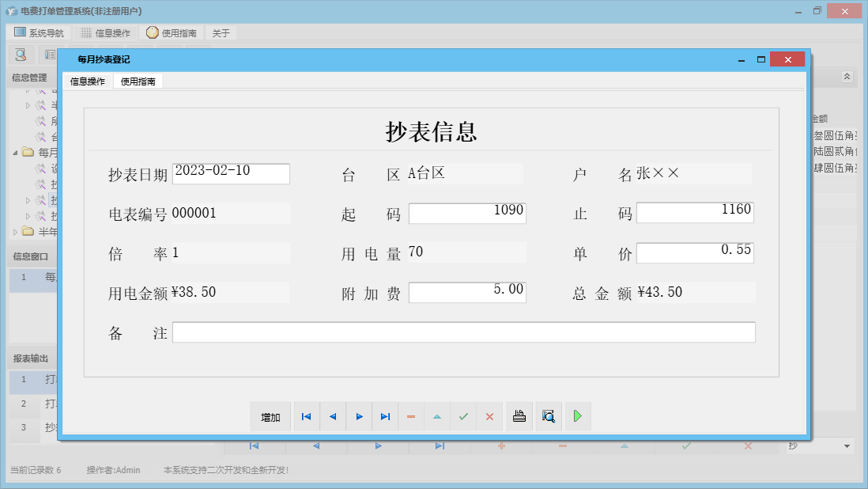Launch print preview with the magnifier icon
The height and width of the screenshot is (489, 868).
tap(549, 416)
